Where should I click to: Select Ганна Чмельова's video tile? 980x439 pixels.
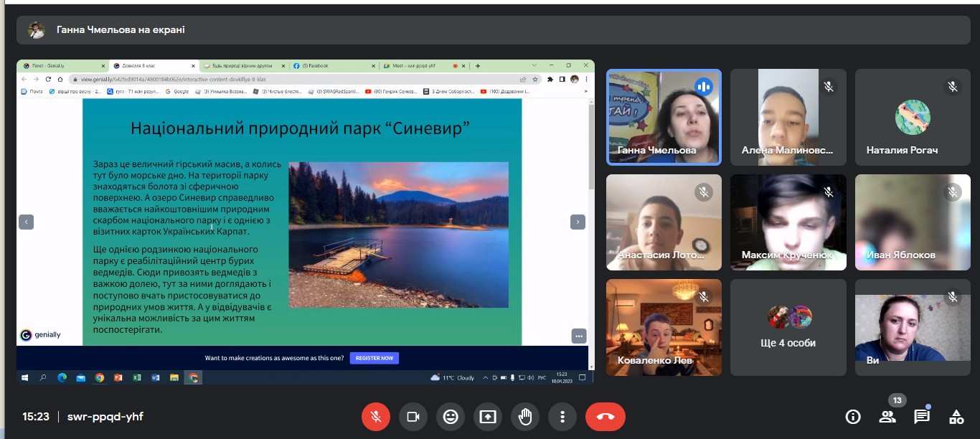click(663, 117)
